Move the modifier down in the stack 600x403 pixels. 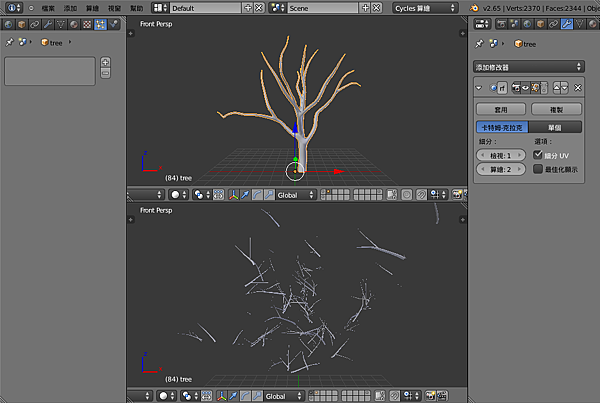tap(565, 88)
